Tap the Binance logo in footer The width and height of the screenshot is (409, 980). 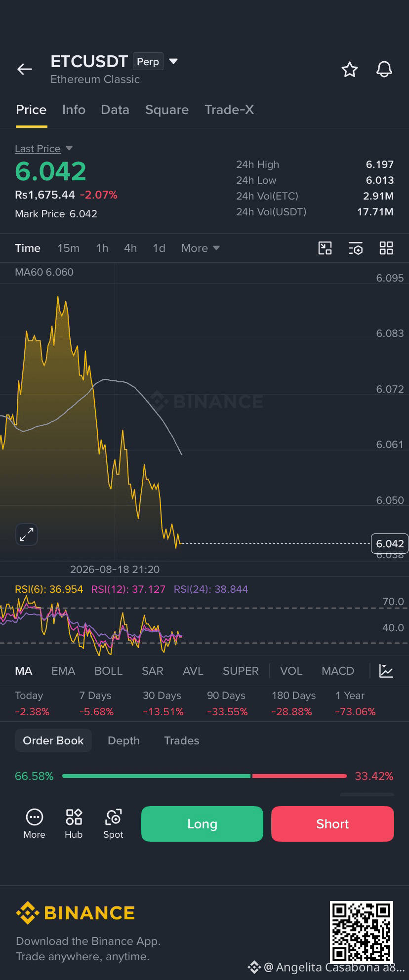click(x=76, y=913)
